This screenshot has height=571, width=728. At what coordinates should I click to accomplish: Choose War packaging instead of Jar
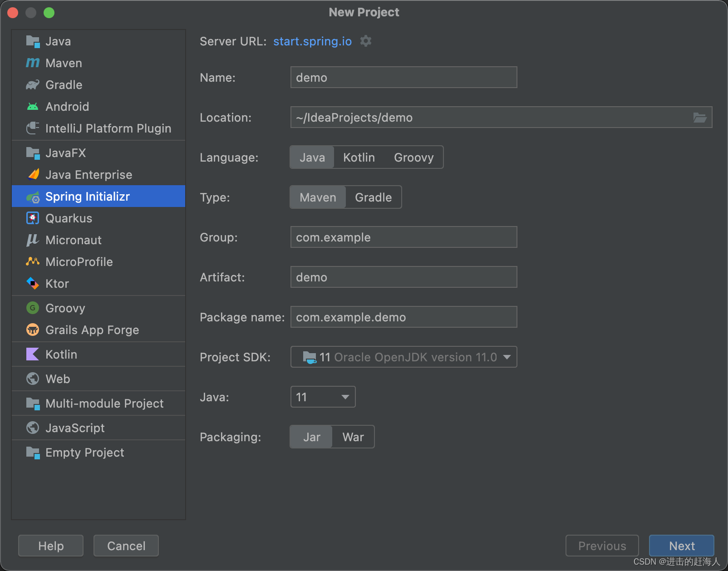(353, 437)
